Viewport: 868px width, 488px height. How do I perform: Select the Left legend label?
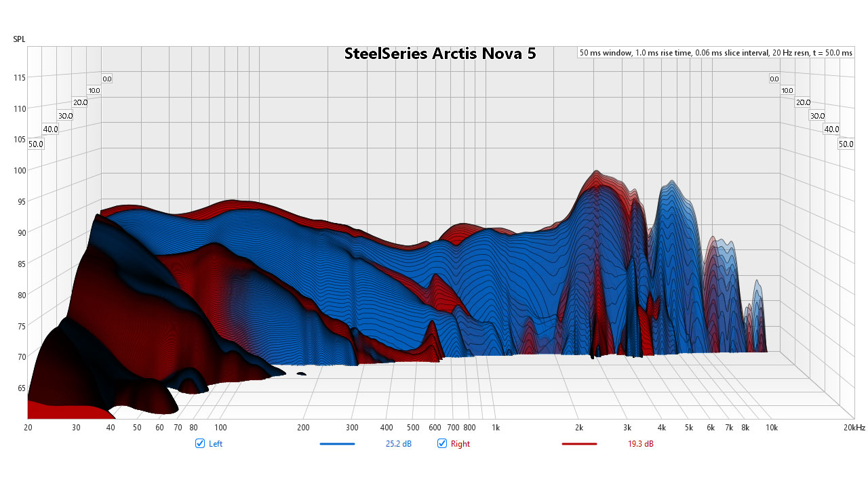tap(216, 444)
